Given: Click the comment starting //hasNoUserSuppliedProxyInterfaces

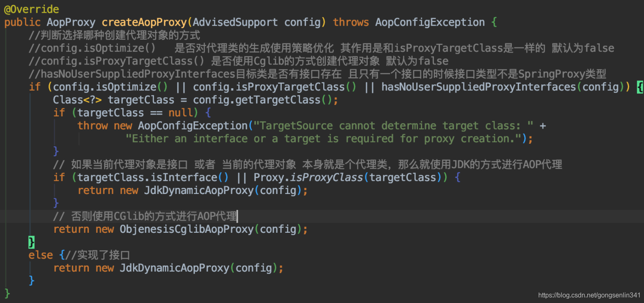Looking at the screenshot, I should [x=317, y=74].
